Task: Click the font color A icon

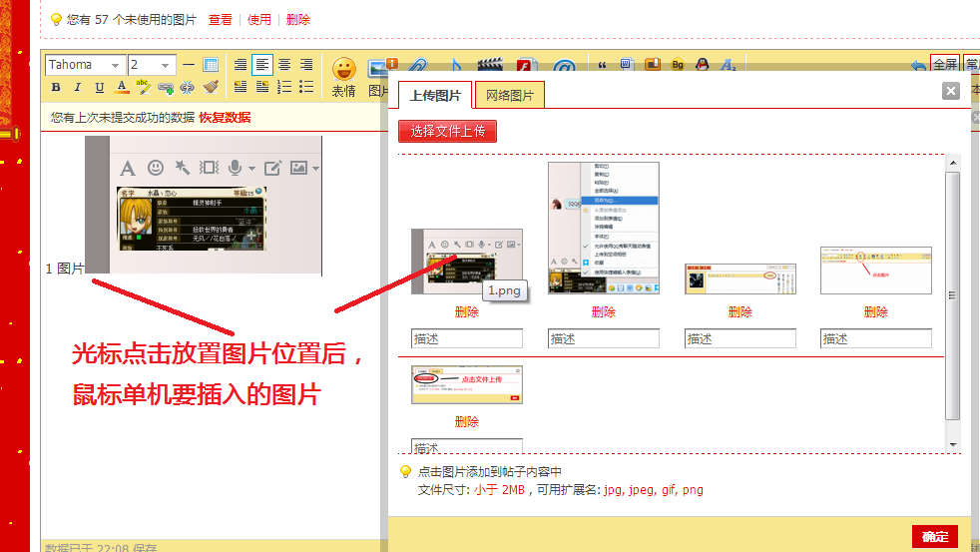Action: 122,88
